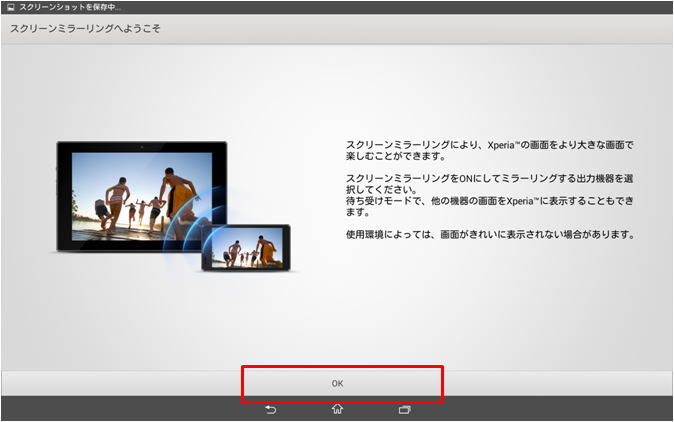Tap blank area below the device illustration

tap(170, 320)
